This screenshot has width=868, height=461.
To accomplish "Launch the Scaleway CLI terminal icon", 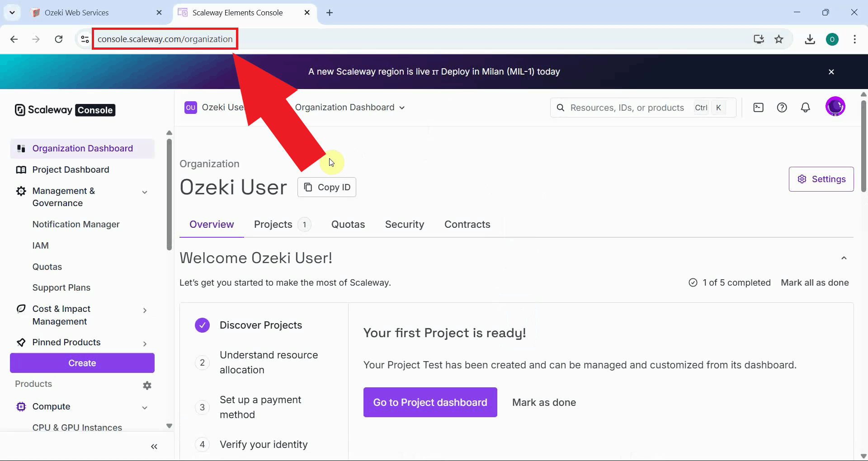I will click(x=759, y=108).
